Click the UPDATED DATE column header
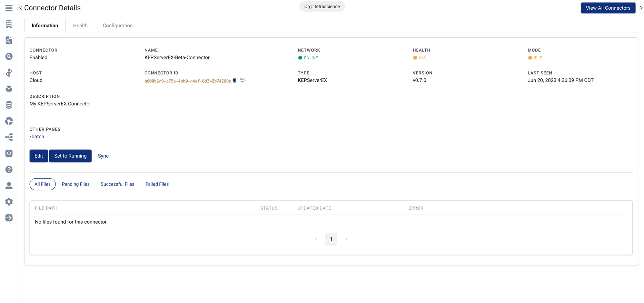644x303 pixels. 314,208
